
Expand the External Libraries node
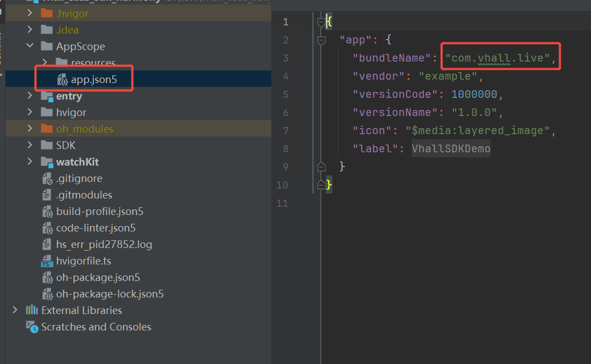point(15,310)
